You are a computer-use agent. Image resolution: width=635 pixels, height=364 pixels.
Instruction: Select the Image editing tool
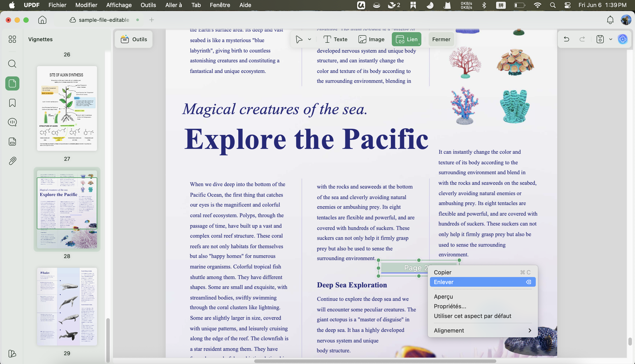pos(371,39)
